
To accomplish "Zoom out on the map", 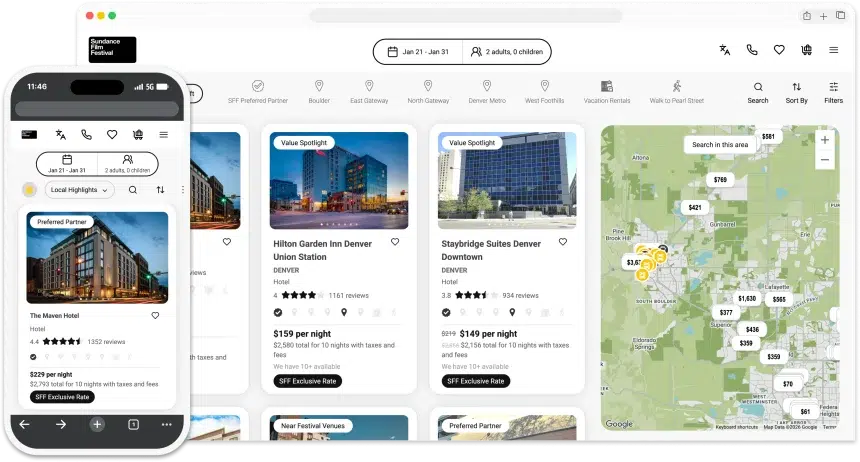I will point(825,160).
